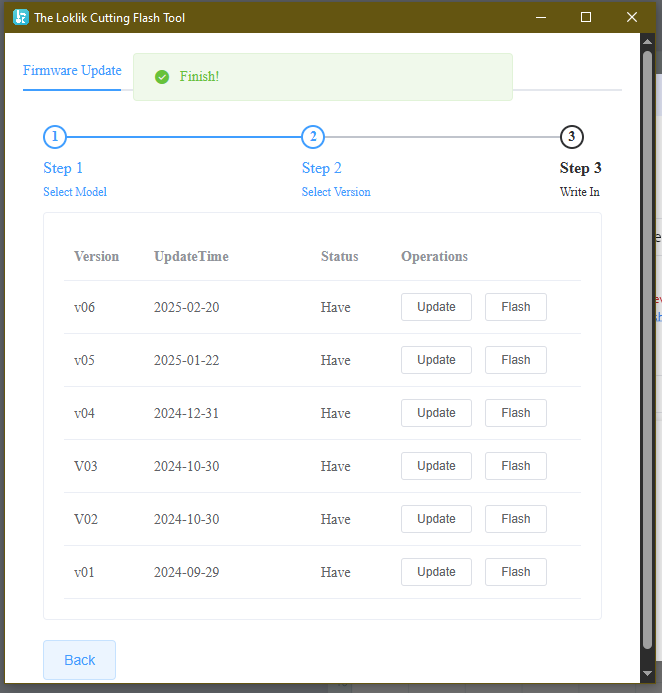Click the vertical scrollbar thumb

click(647, 349)
